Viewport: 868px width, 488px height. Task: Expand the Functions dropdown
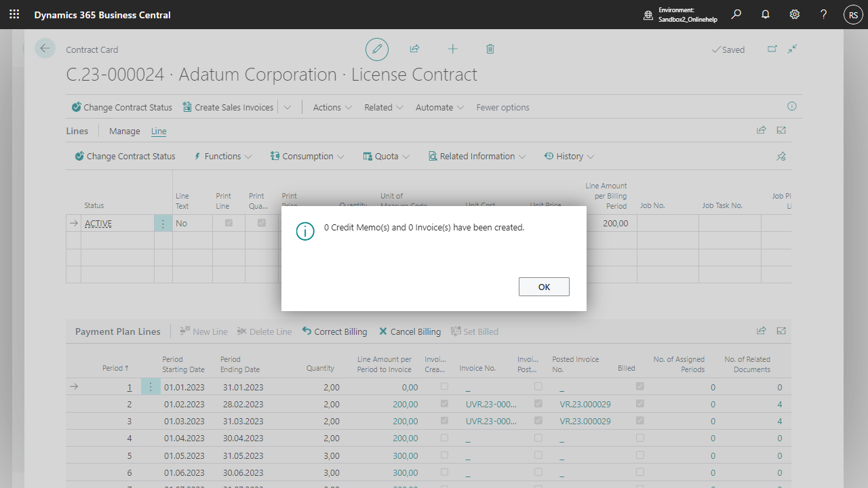222,156
